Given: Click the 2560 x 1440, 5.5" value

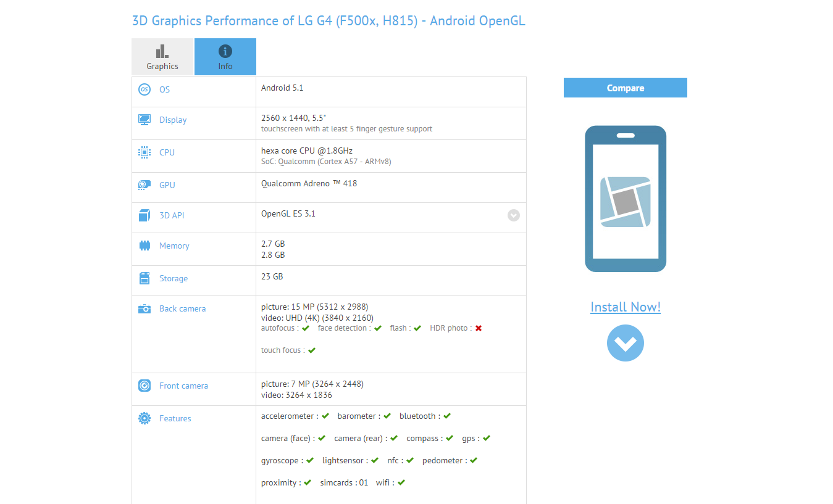Looking at the screenshot, I should coord(294,118).
